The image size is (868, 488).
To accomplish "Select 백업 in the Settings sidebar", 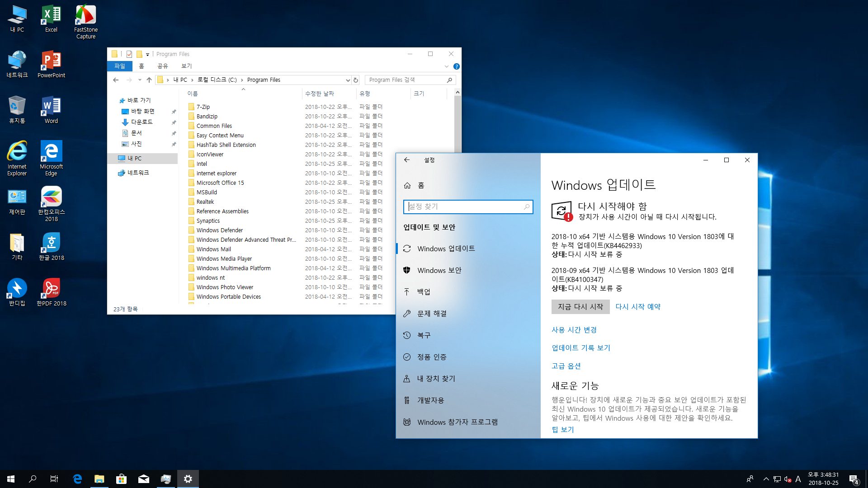I will (x=468, y=292).
